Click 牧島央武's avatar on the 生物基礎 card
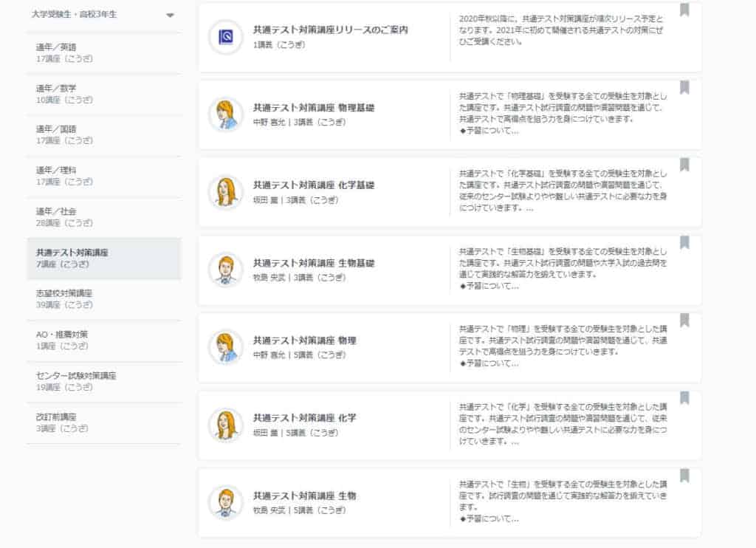 click(x=225, y=270)
